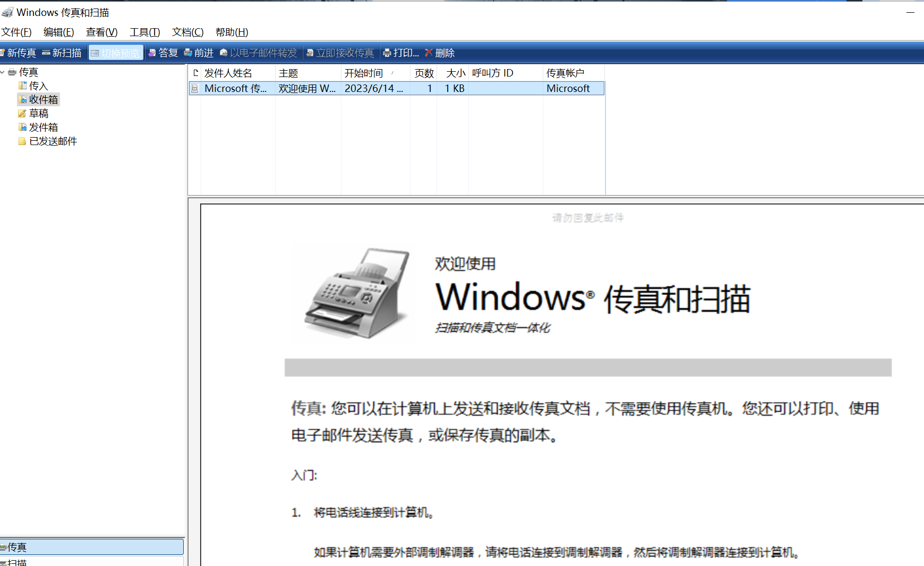Minimize the Windows Fax and Scan window

coord(910,12)
